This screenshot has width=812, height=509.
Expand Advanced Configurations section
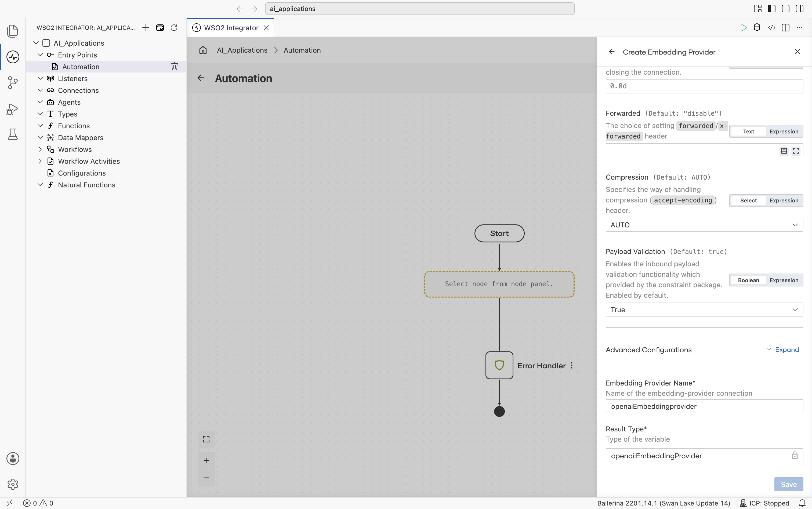[x=783, y=350]
